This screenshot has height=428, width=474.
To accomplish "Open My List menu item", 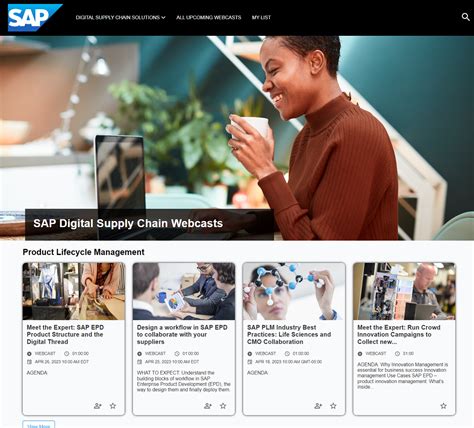I will [x=261, y=17].
